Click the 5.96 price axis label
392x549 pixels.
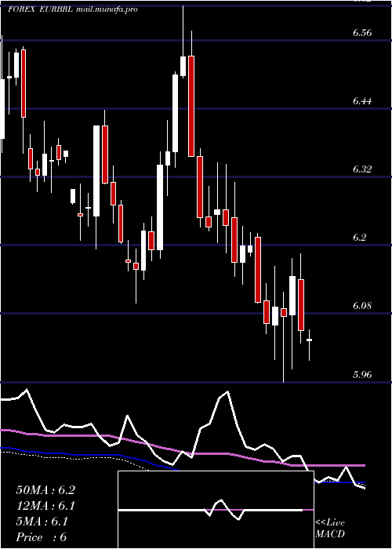pos(362,375)
